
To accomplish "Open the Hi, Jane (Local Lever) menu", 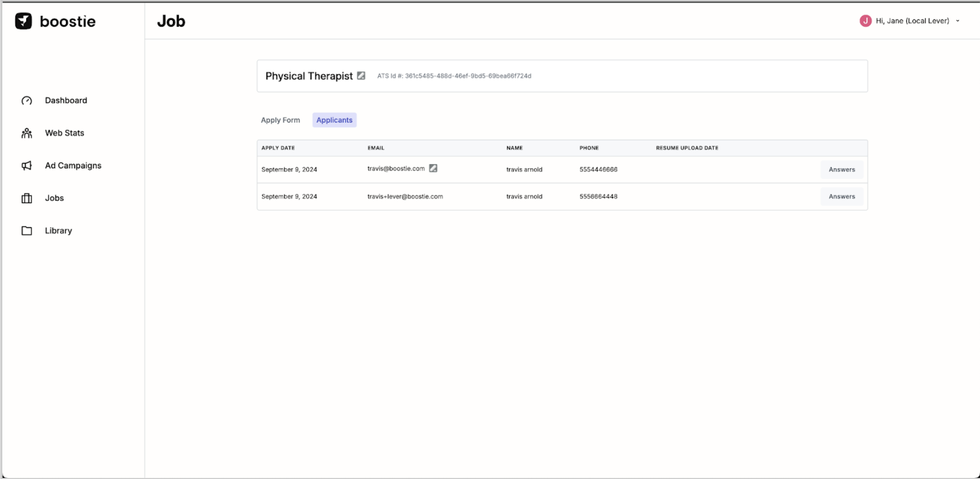I will coord(912,21).
